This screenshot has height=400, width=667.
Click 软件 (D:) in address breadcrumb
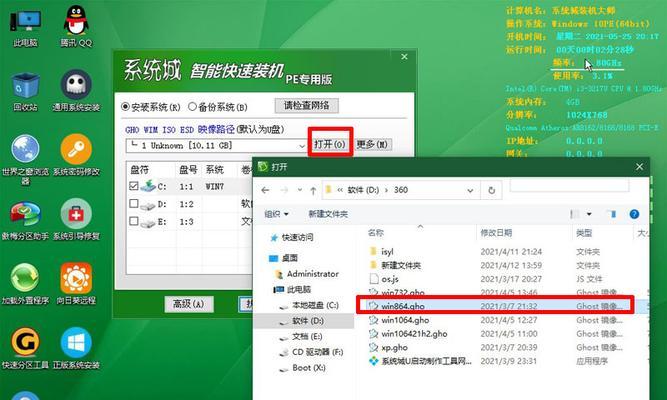[363, 190]
